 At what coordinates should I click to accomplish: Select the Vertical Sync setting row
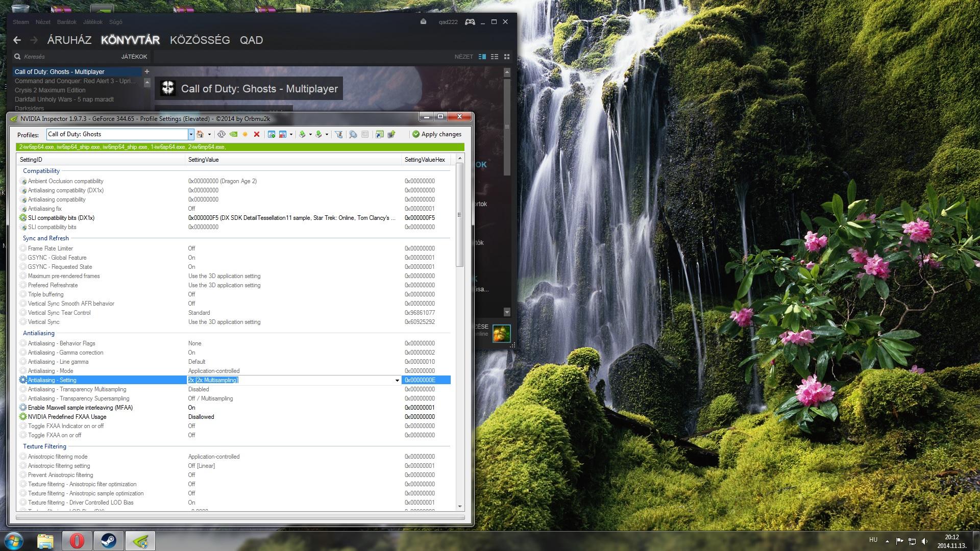[235, 322]
